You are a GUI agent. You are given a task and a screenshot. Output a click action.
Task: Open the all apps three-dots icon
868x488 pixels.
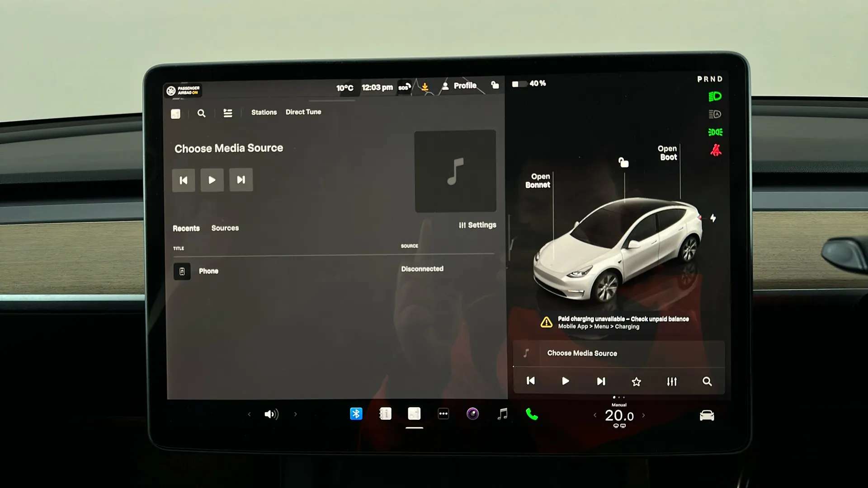(443, 413)
